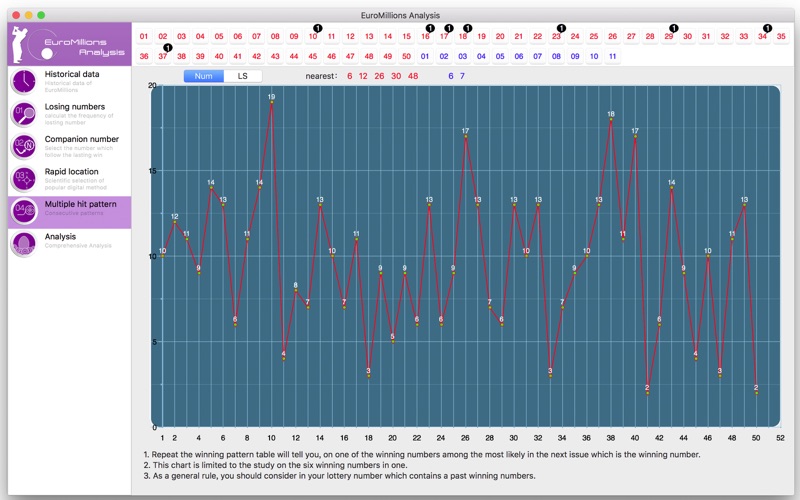Click nearest blue number 7
Screen dimensions: 800x500
(462, 76)
